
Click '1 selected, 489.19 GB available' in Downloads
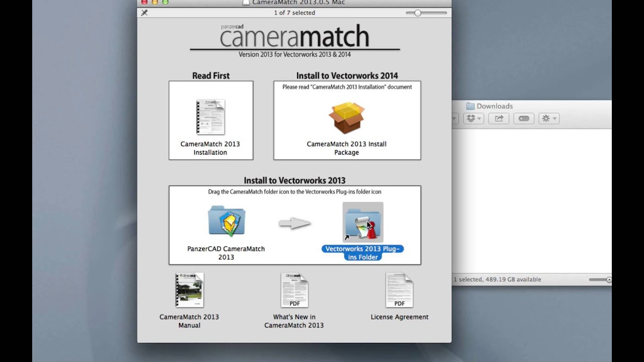498,280
